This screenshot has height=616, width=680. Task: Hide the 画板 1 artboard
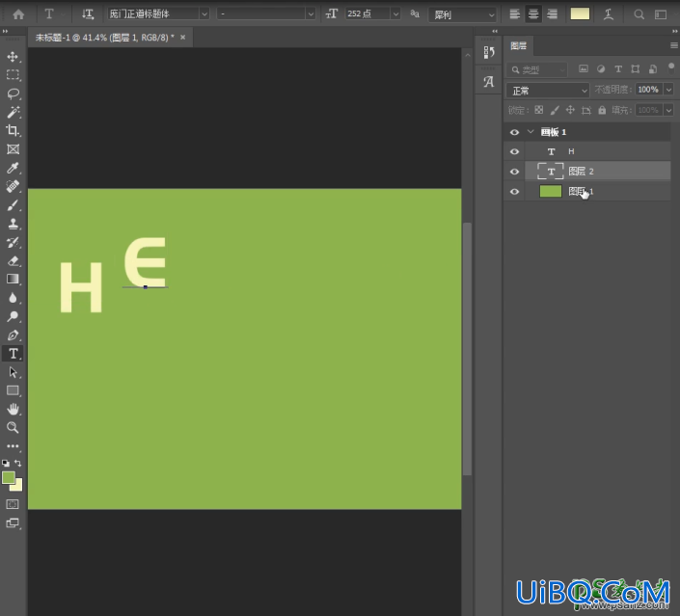514,132
